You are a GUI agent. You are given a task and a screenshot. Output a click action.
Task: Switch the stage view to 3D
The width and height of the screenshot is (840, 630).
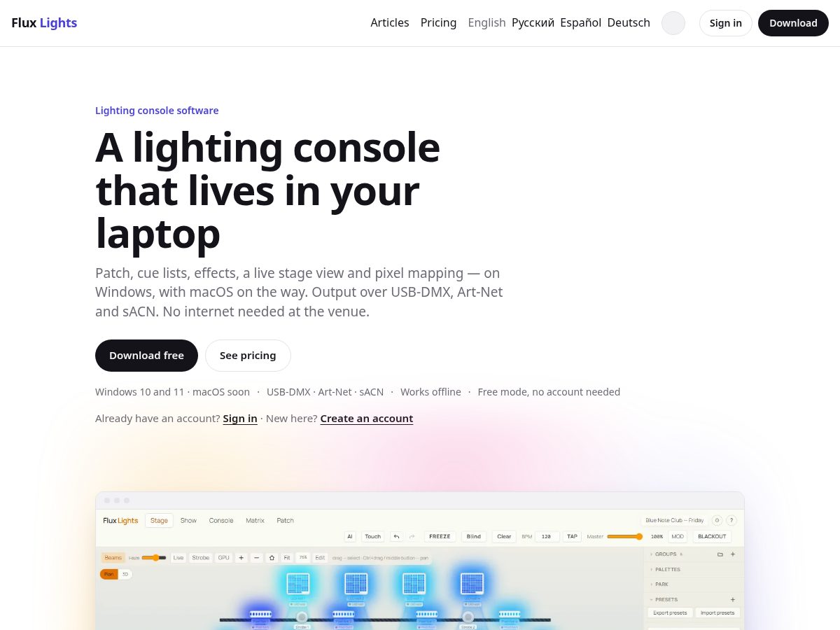click(125, 574)
